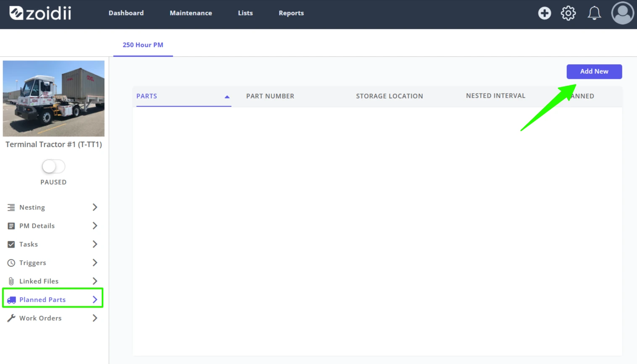Toggle the Paused switch

click(x=53, y=166)
